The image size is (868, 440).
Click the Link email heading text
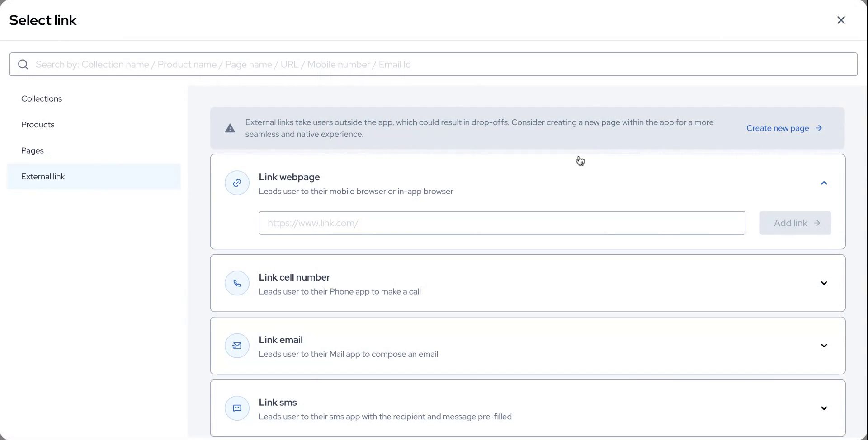coord(281,340)
